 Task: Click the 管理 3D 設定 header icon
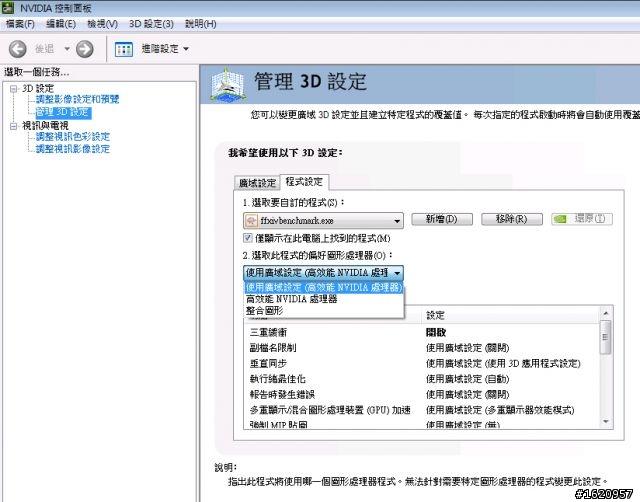click(227, 85)
